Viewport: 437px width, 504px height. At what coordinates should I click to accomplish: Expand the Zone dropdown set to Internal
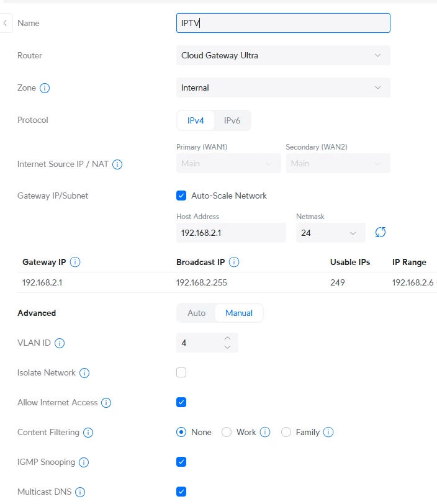[283, 88]
